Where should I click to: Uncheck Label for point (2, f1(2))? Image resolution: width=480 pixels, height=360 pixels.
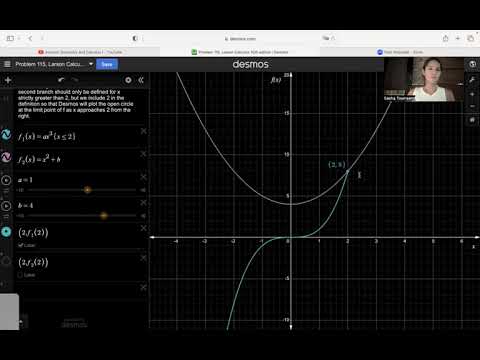click(20, 245)
